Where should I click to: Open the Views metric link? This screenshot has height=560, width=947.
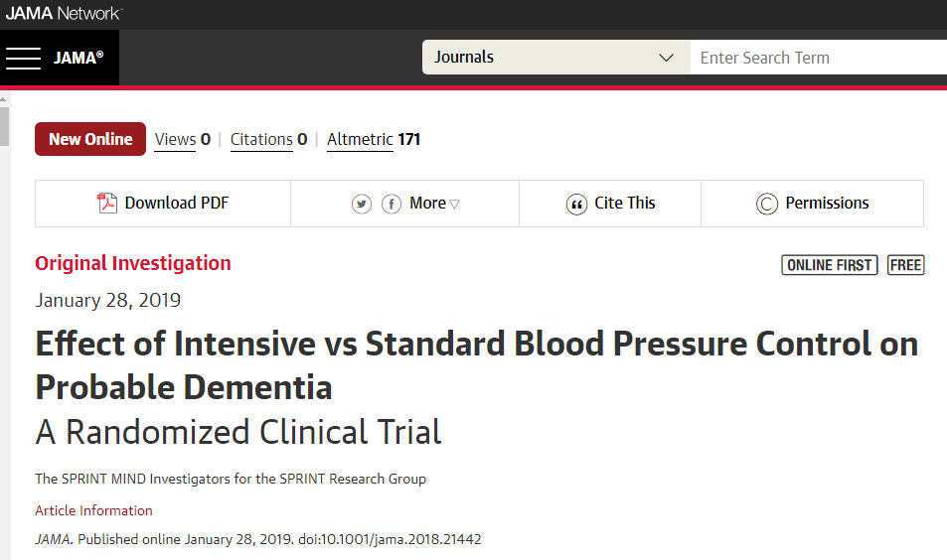point(183,139)
